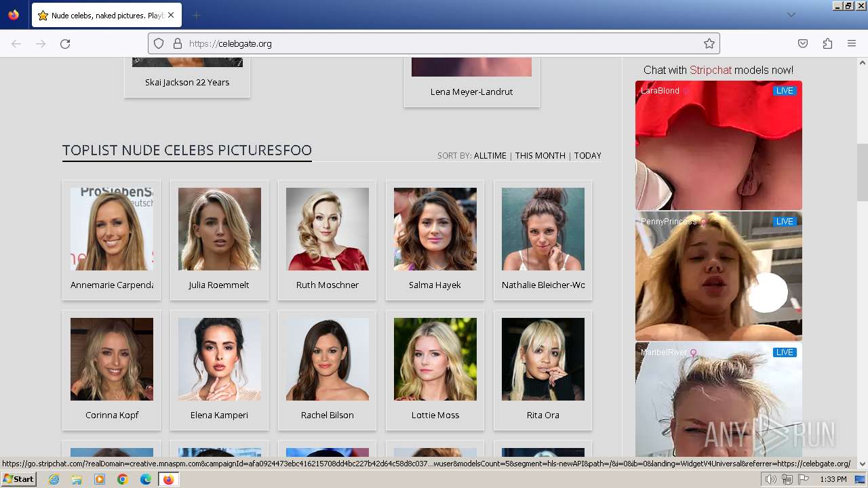The width and height of the screenshot is (868, 488).
Task: Open Firefox View from the tab bar icon
Action: [x=14, y=15]
